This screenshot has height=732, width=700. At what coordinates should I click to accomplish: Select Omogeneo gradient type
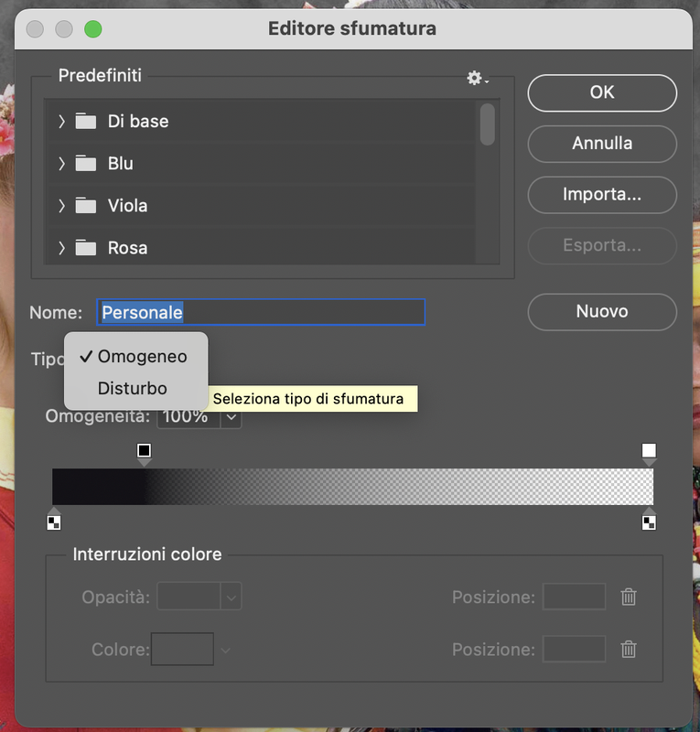pyautogui.click(x=136, y=357)
